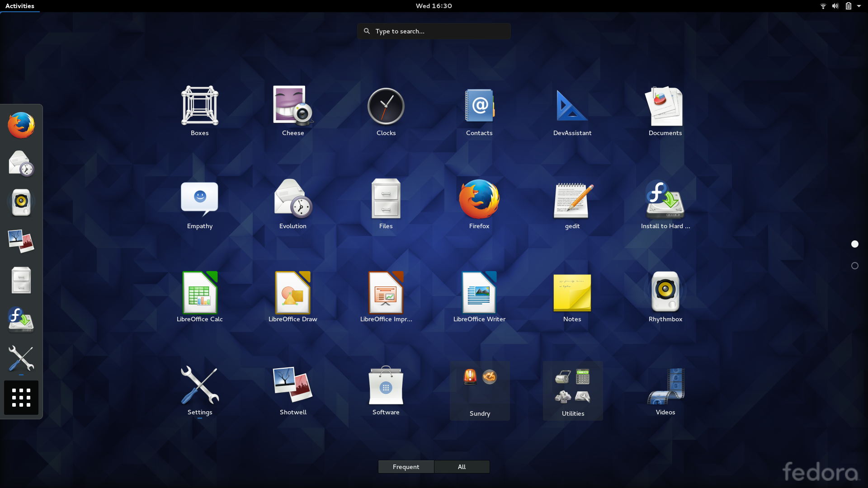Open LibreOffice Calc
868x488 pixels.
[x=199, y=297]
